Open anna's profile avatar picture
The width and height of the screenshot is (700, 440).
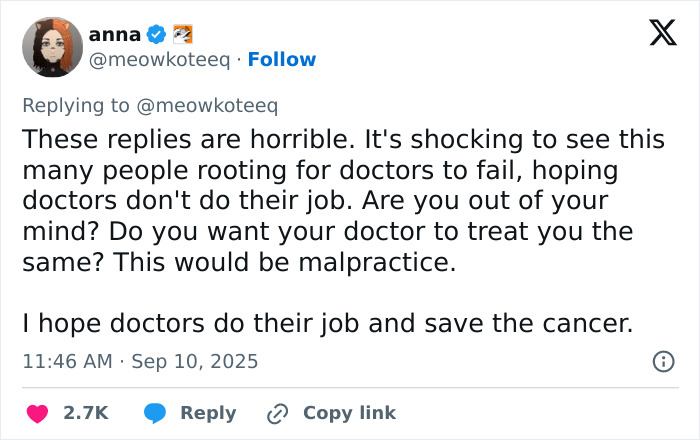pos(52,47)
